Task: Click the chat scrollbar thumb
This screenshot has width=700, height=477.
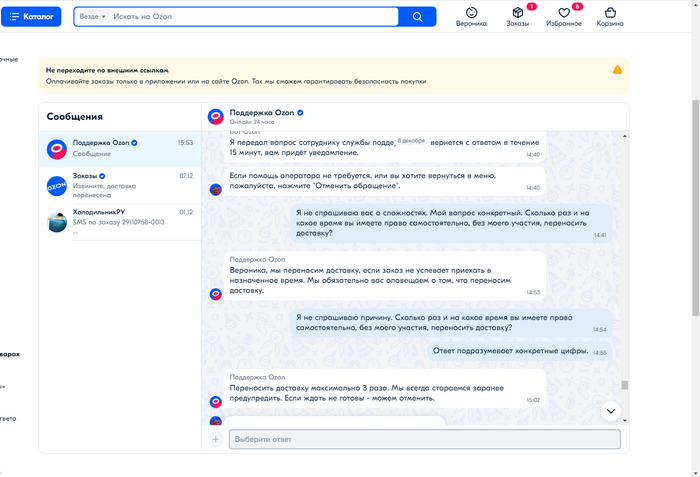Action: point(625,385)
